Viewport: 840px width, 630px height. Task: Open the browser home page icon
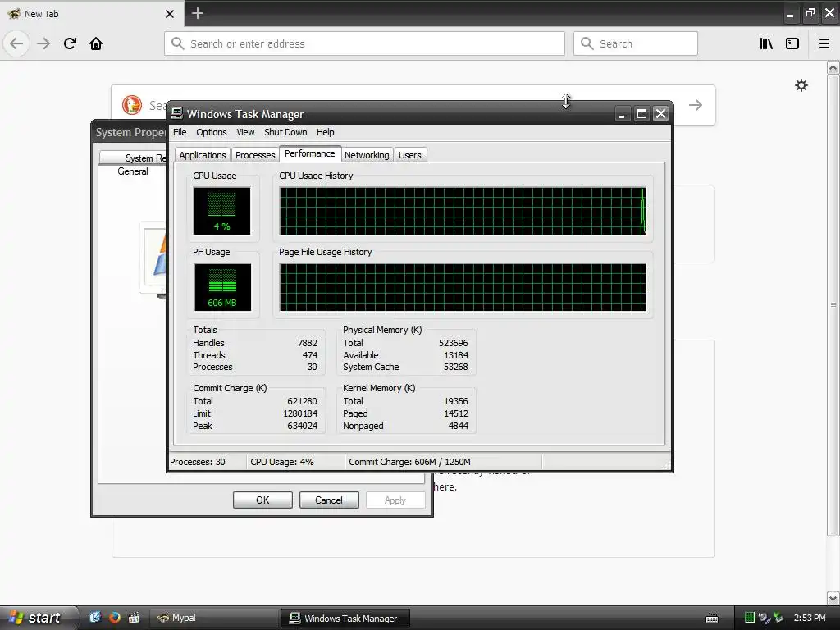tap(96, 43)
